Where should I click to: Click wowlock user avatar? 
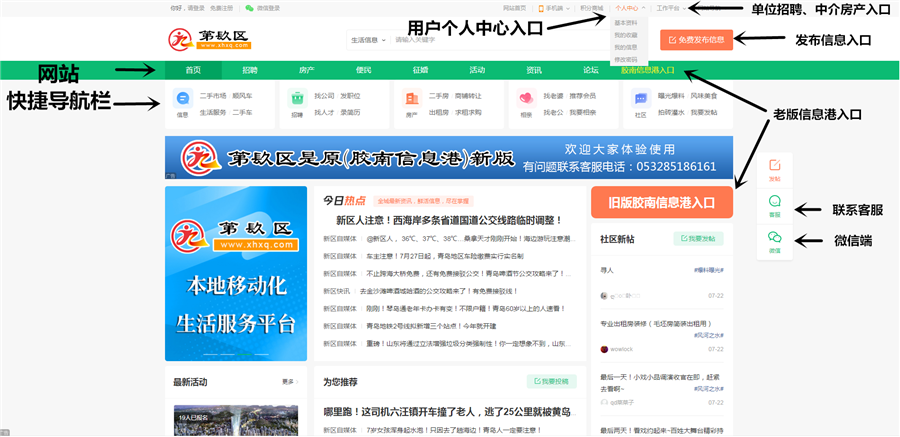coord(604,349)
